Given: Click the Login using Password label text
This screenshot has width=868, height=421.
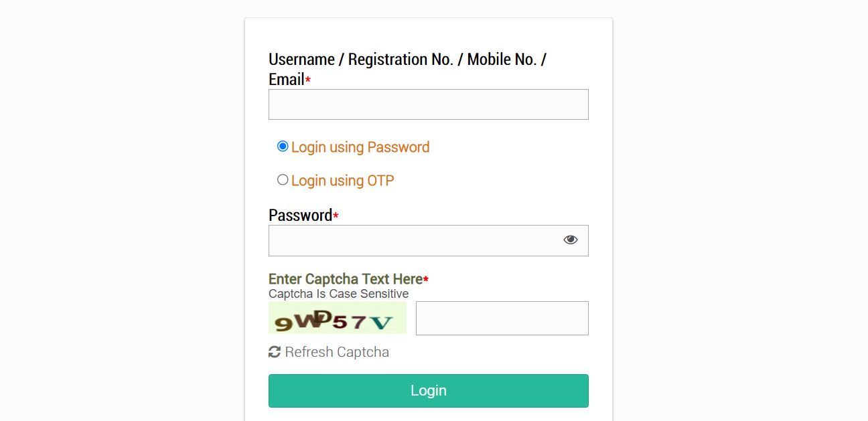Looking at the screenshot, I should coord(360,147).
